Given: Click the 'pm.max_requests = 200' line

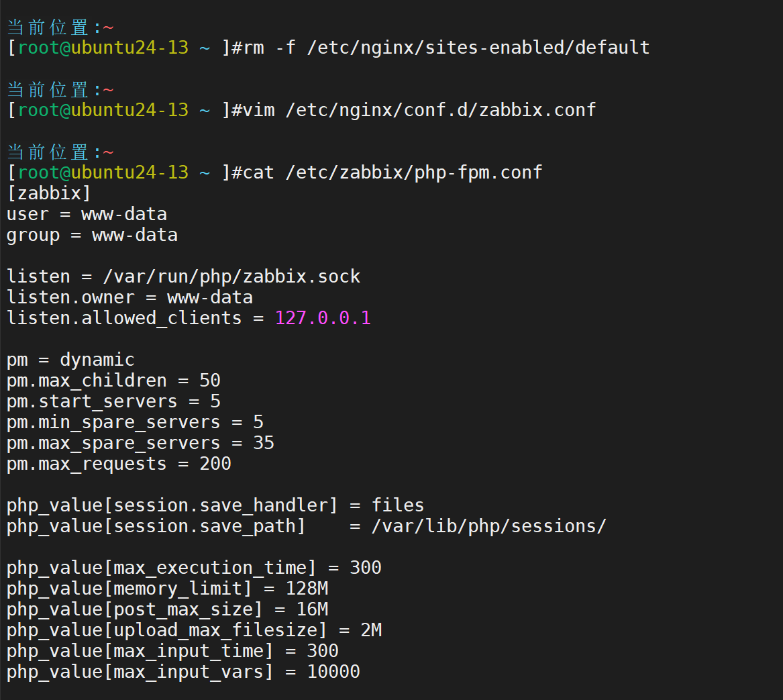Looking at the screenshot, I should click(119, 464).
